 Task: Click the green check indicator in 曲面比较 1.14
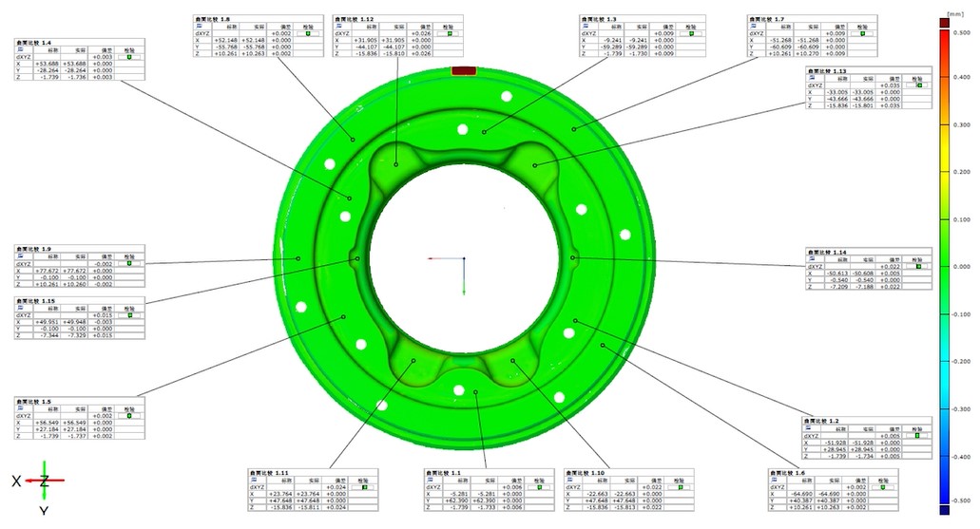tap(917, 267)
